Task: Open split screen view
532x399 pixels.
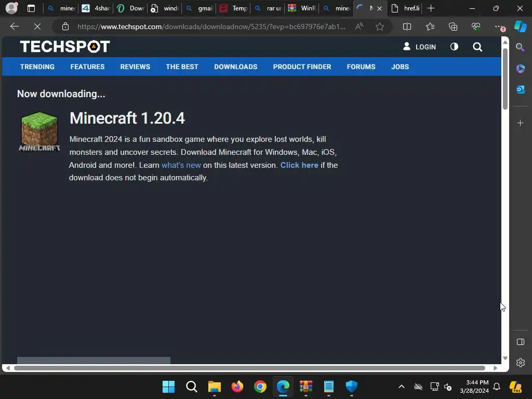Action: (x=407, y=26)
